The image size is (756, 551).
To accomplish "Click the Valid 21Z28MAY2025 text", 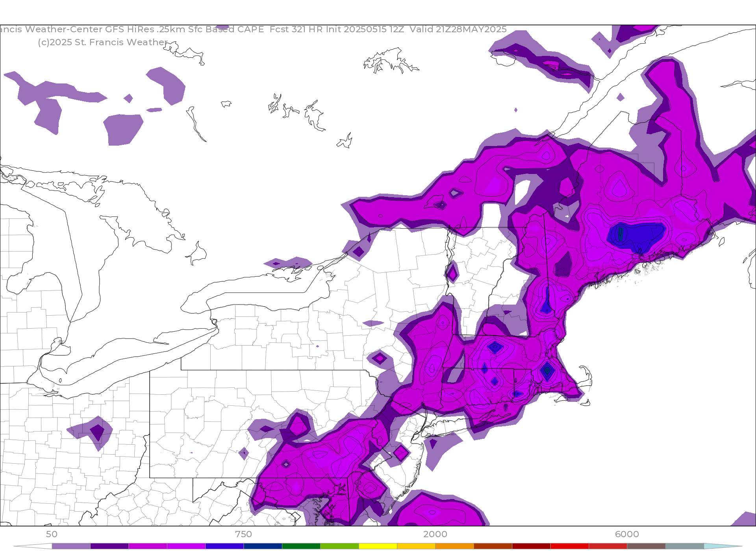I will [x=458, y=30].
